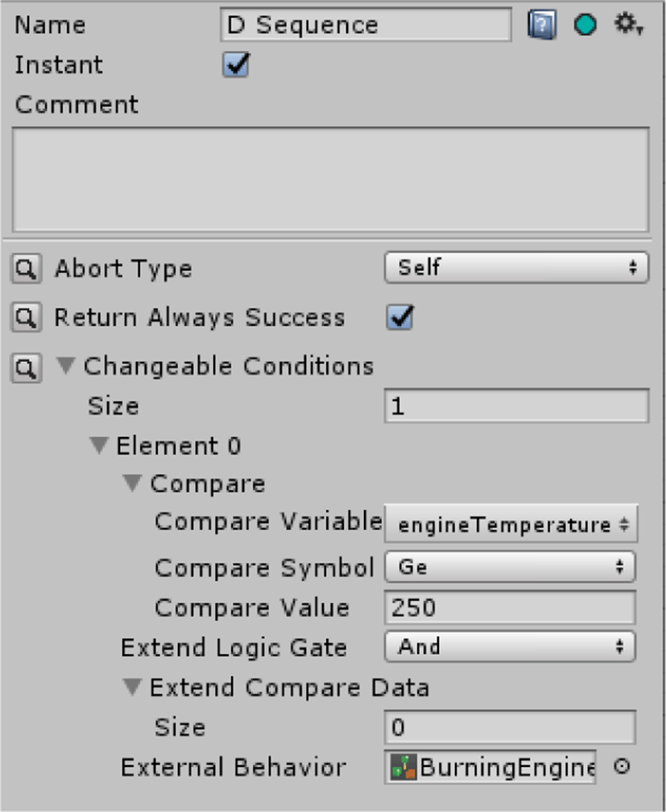Click the BurningEngine behavior tree asset icon
The width and height of the screenshot is (666, 812).
click(x=403, y=767)
